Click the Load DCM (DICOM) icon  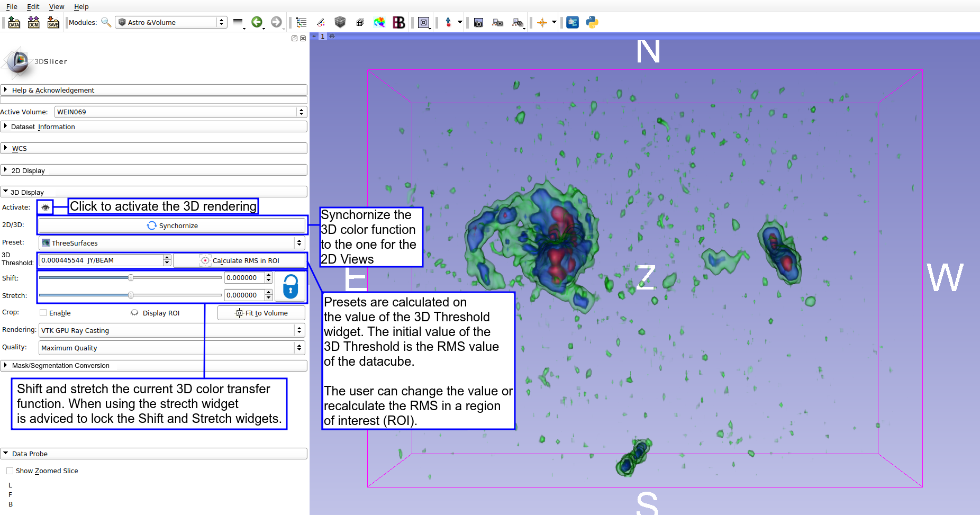[x=34, y=22]
